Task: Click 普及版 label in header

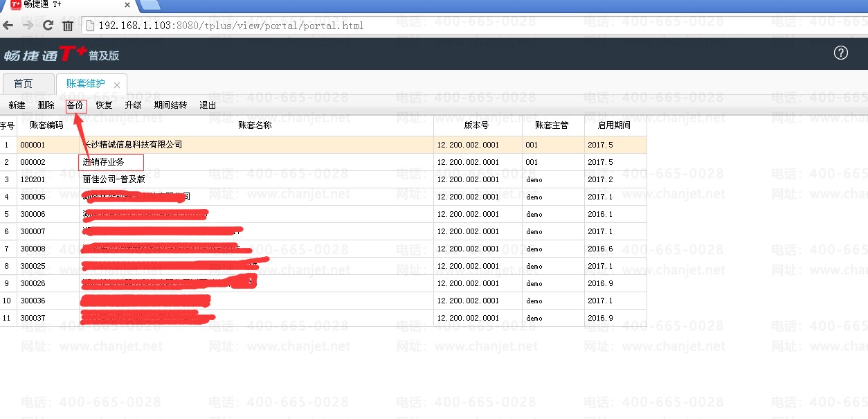Action: pos(104,55)
